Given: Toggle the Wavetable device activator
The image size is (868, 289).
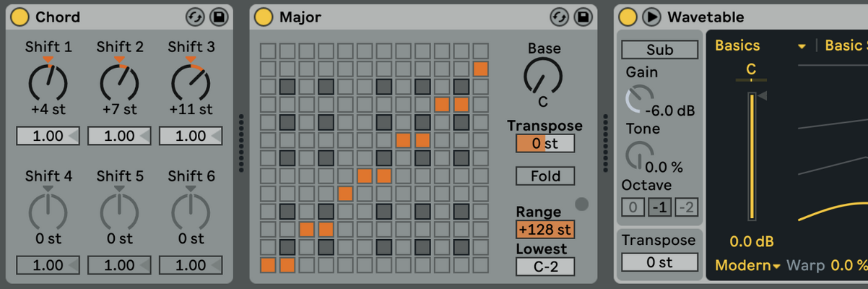Looking at the screenshot, I should [x=628, y=17].
